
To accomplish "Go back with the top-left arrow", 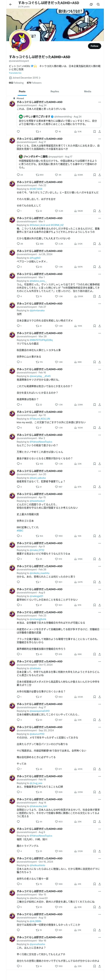I will pyautogui.click(x=11, y=5).
